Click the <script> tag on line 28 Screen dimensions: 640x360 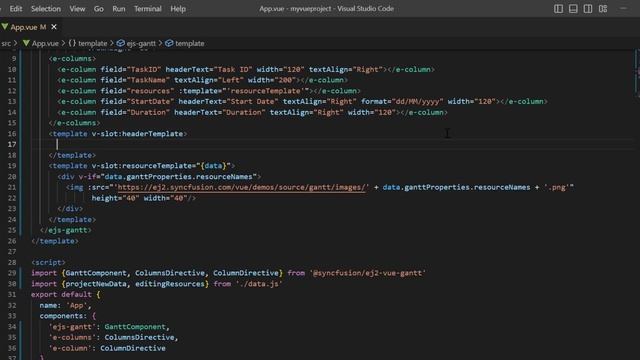(x=48, y=262)
